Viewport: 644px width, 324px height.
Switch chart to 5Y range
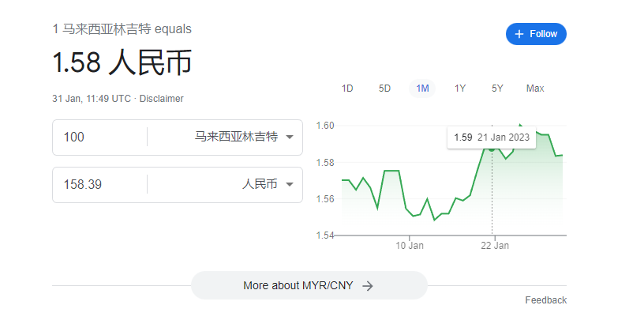[497, 89]
